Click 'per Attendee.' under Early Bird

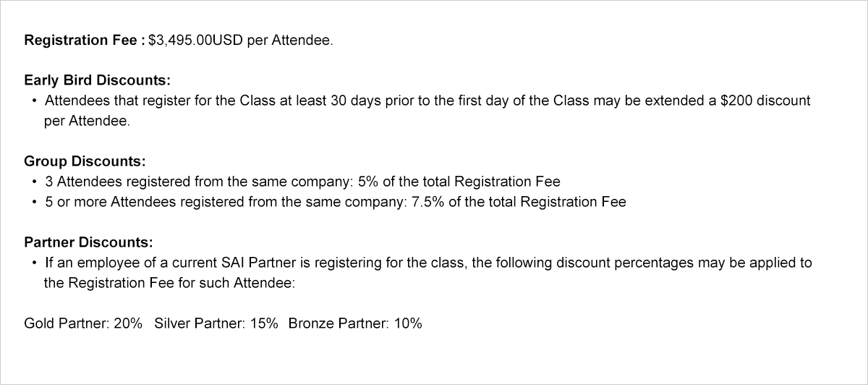point(88,121)
